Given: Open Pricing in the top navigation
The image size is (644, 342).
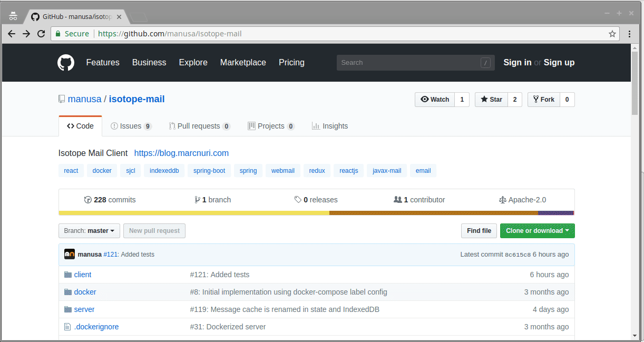Looking at the screenshot, I should pyautogui.click(x=291, y=62).
